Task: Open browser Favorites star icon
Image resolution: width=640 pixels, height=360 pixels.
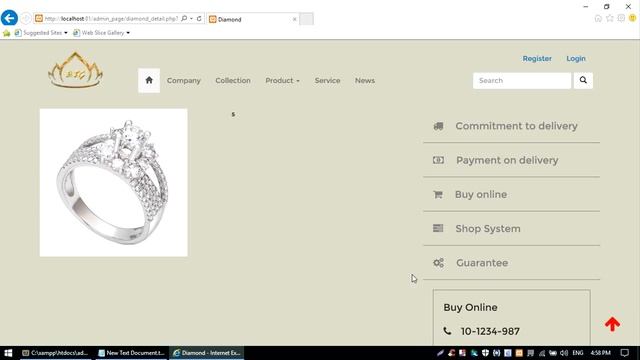Action: pyautogui.click(x=610, y=18)
